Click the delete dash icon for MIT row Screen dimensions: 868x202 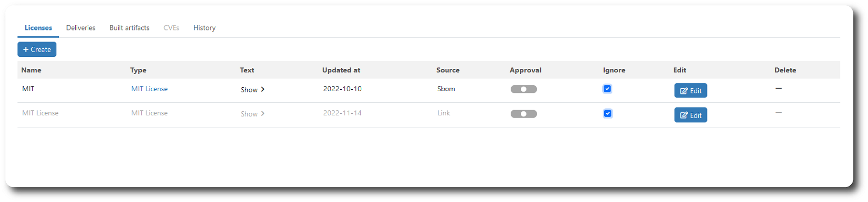tap(778, 88)
